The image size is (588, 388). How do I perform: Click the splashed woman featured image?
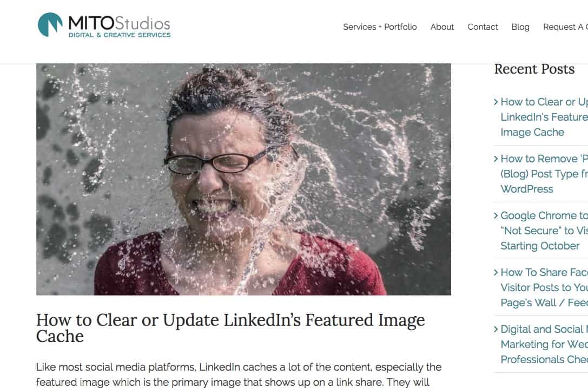tap(243, 179)
